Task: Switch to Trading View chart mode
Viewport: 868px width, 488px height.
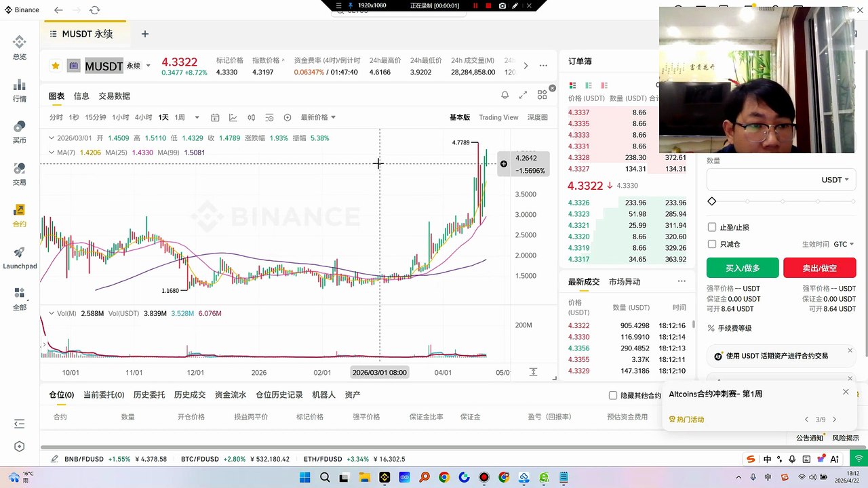Action: tap(498, 117)
